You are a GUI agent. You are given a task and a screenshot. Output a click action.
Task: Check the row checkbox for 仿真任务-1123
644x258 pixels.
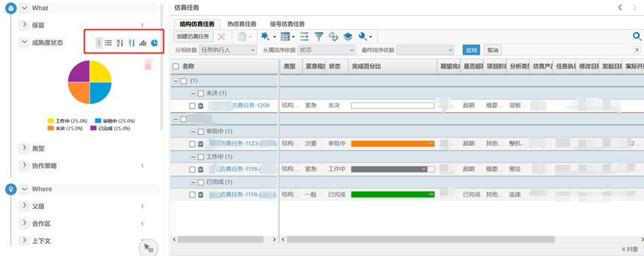(x=192, y=144)
